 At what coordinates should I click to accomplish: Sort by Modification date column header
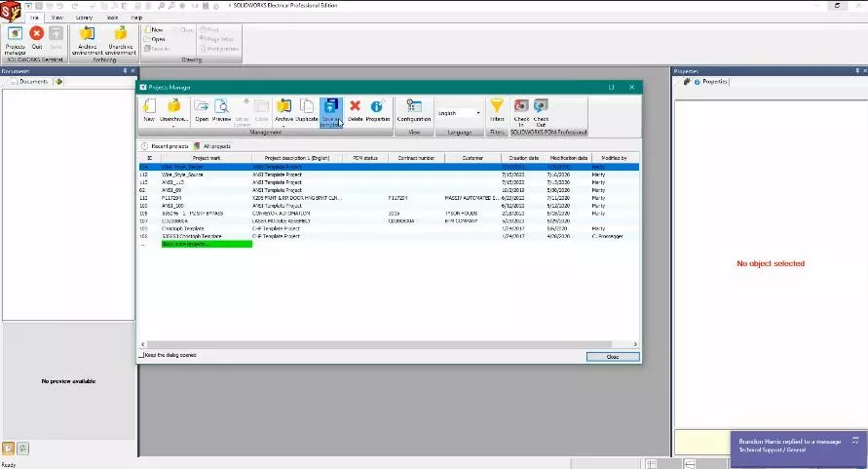(x=569, y=158)
